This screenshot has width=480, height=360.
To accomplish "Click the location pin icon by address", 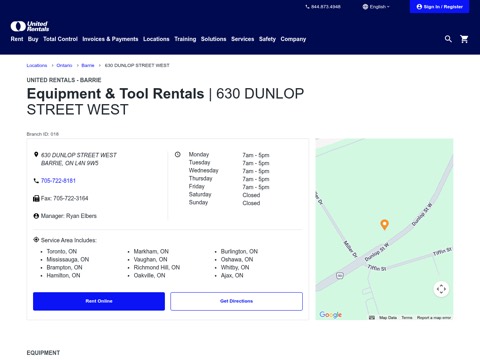I will (36, 155).
